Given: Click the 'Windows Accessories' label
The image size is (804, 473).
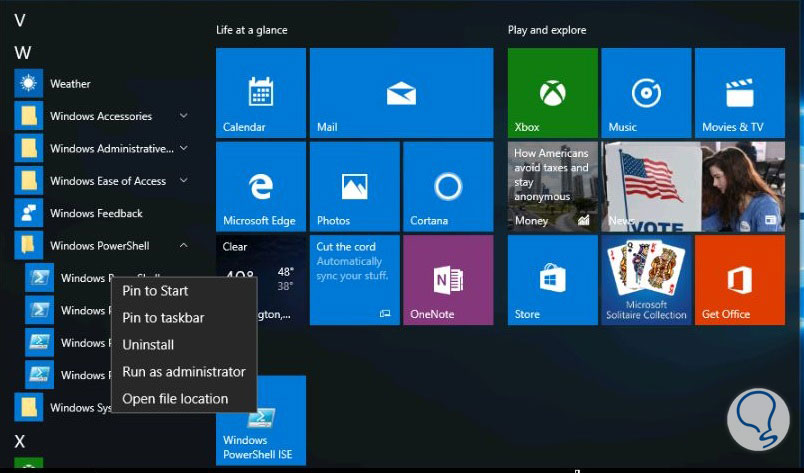Looking at the screenshot, I should pyautogui.click(x=101, y=116).
